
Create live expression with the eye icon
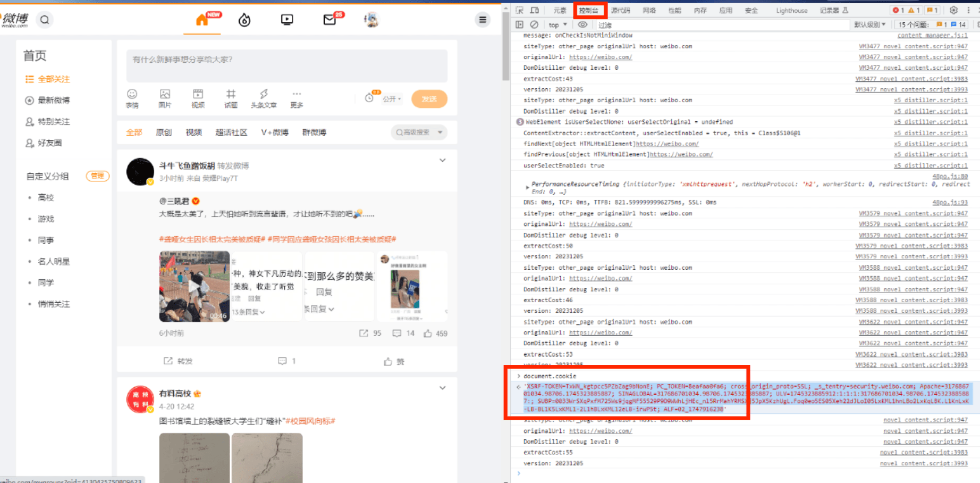click(582, 24)
